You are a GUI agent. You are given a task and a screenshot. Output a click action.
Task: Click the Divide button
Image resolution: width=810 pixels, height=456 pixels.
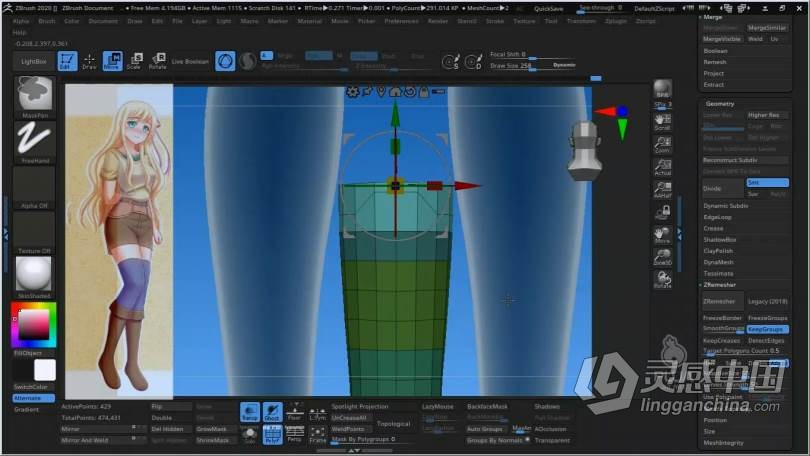pyautogui.click(x=723, y=188)
